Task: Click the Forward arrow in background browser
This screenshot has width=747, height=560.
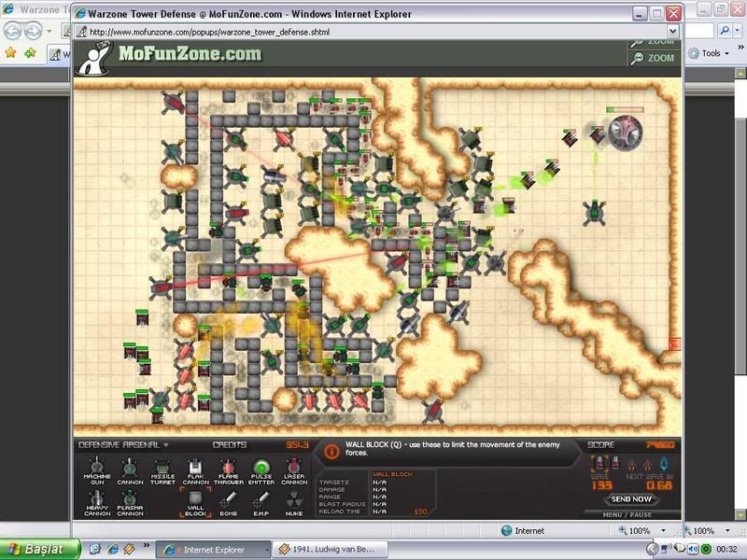Action: coord(34,31)
